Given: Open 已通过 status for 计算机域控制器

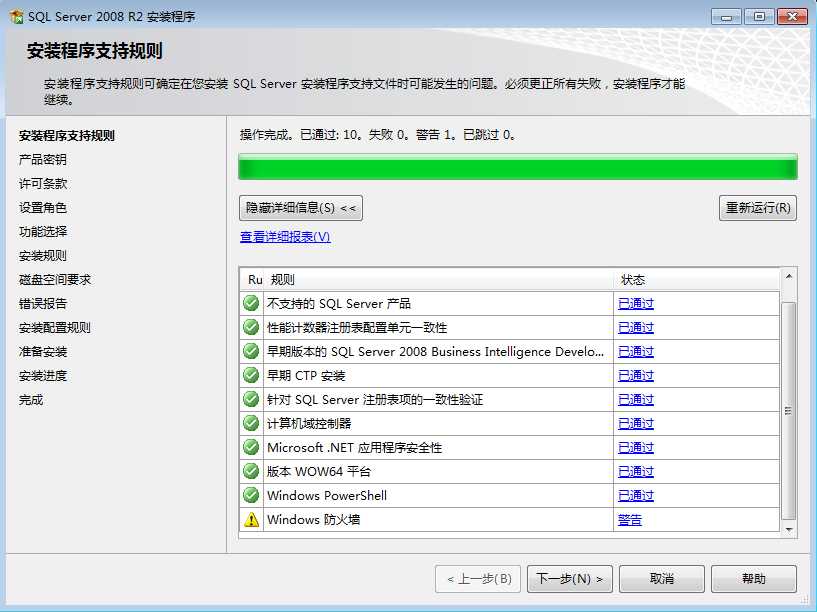Looking at the screenshot, I should pos(636,423).
